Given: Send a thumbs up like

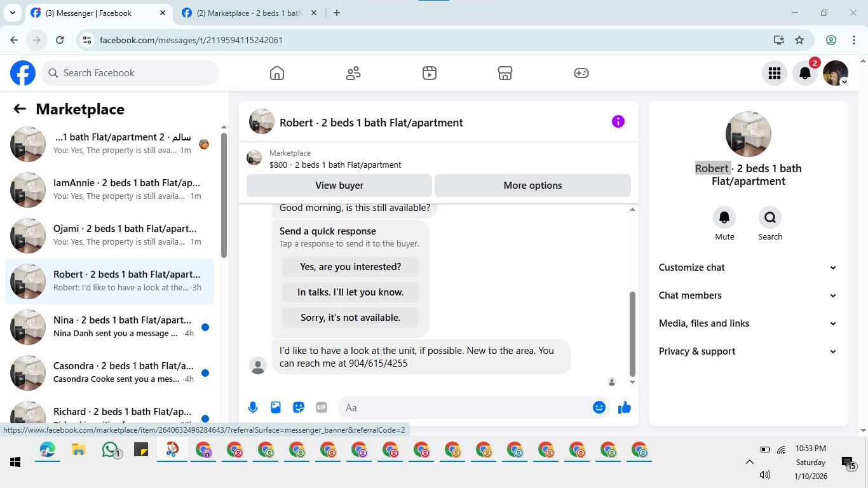Looking at the screenshot, I should coord(625,407).
